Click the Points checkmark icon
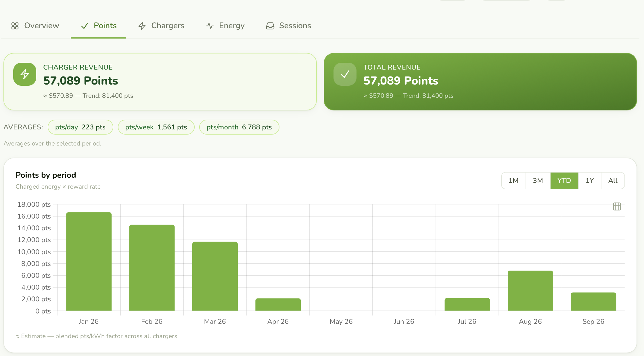 pos(84,26)
